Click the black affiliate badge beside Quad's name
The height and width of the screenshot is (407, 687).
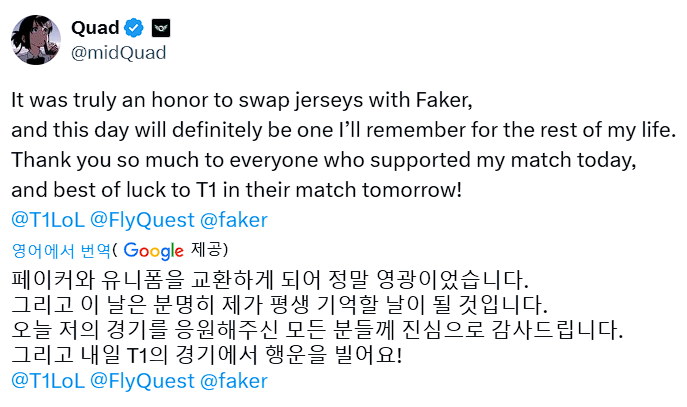click(x=160, y=26)
